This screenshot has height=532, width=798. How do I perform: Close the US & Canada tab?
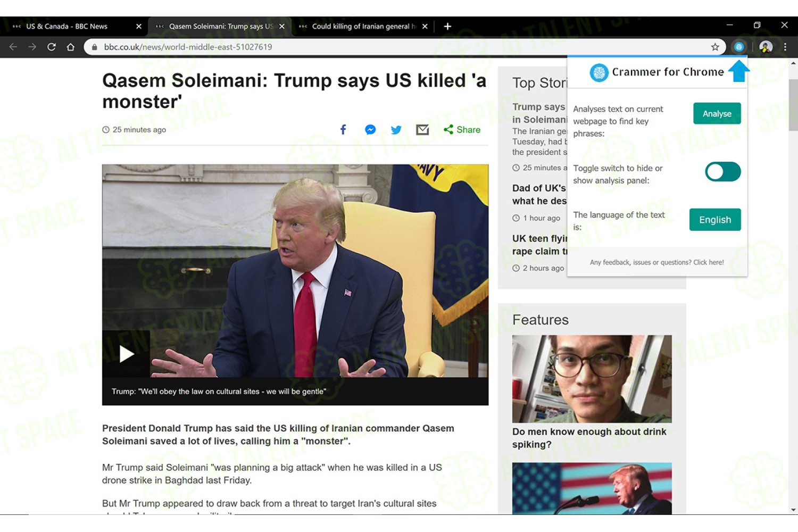139,26
